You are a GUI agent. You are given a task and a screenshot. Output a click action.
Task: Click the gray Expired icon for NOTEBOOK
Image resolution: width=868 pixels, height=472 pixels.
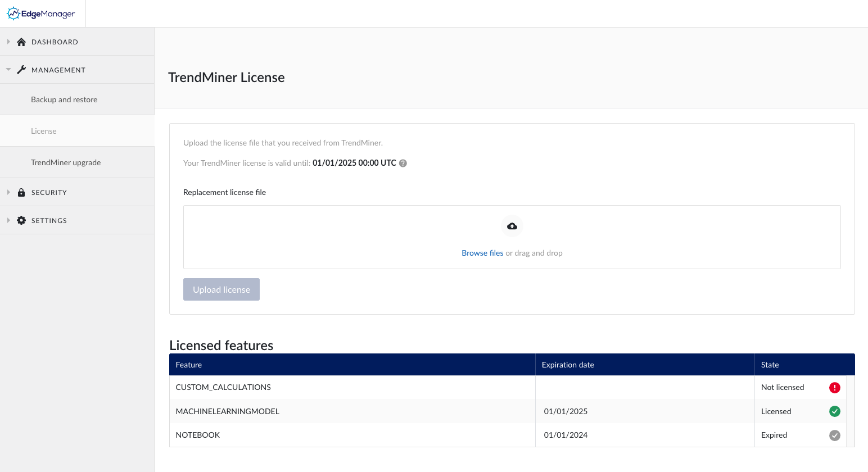pos(835,435)
